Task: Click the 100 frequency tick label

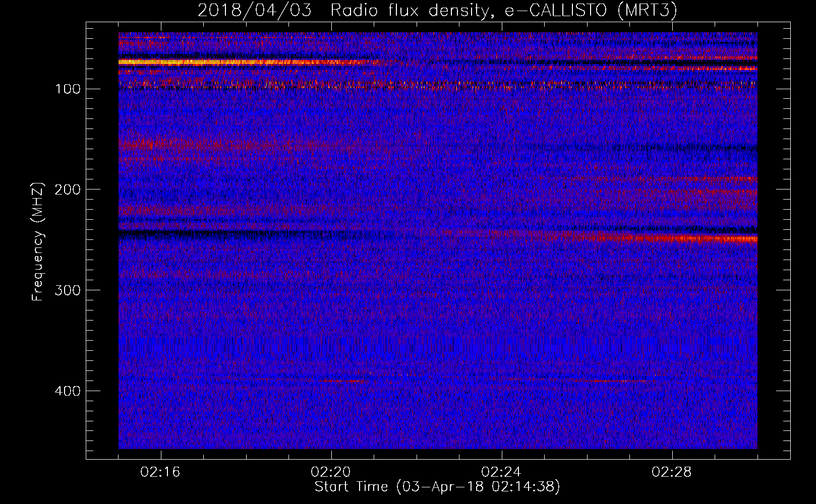Action: 68,89
